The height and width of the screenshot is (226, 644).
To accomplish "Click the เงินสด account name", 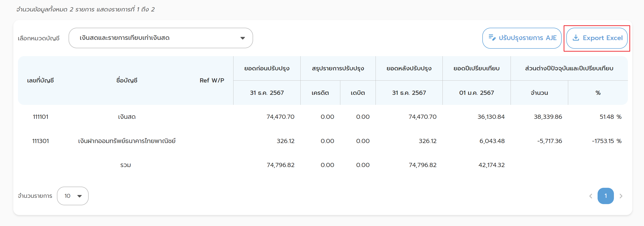I will point(127,117).
